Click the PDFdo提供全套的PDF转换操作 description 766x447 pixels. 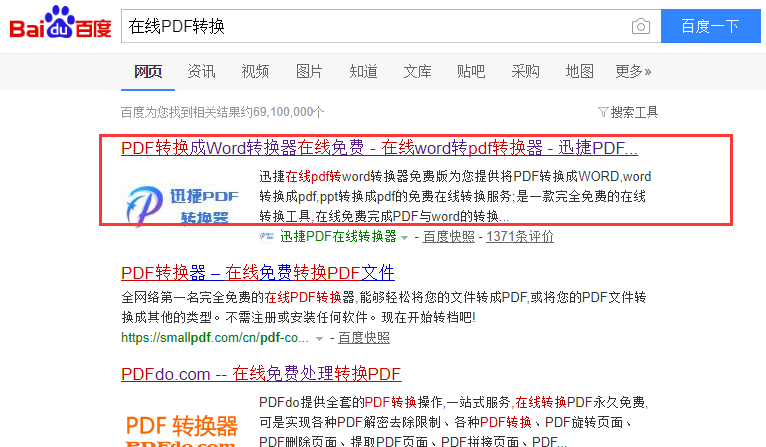[453, 422]
